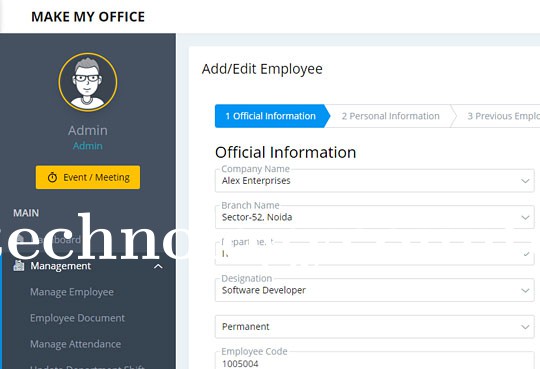540x369 pixels.
Task: Click the Alex Enterprises value text
Action: click(x=256, y=181)
